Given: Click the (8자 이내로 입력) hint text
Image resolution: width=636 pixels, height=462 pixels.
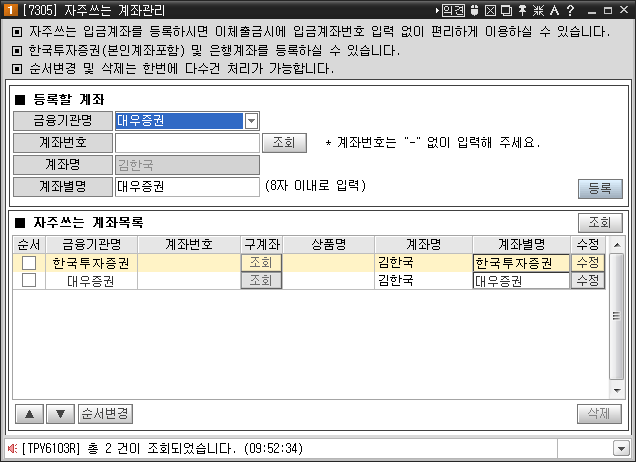Looking at the screenshot, I should click(316, 186).
